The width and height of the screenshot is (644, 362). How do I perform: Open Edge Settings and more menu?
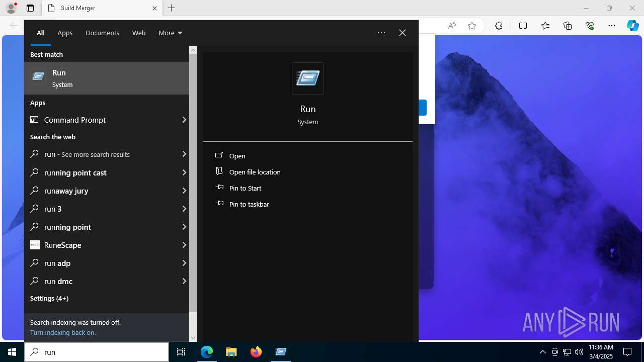[x=612, y=26]
